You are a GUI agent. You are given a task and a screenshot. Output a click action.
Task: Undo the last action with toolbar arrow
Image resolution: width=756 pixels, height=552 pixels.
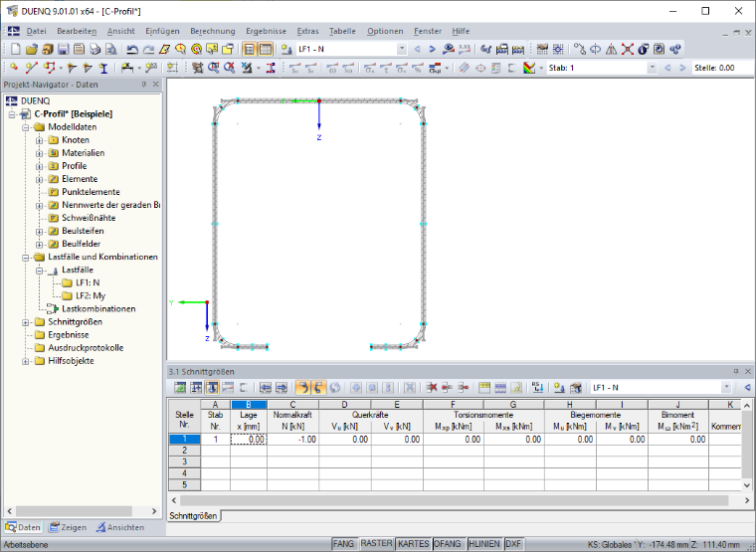click(x=132, y=49)
